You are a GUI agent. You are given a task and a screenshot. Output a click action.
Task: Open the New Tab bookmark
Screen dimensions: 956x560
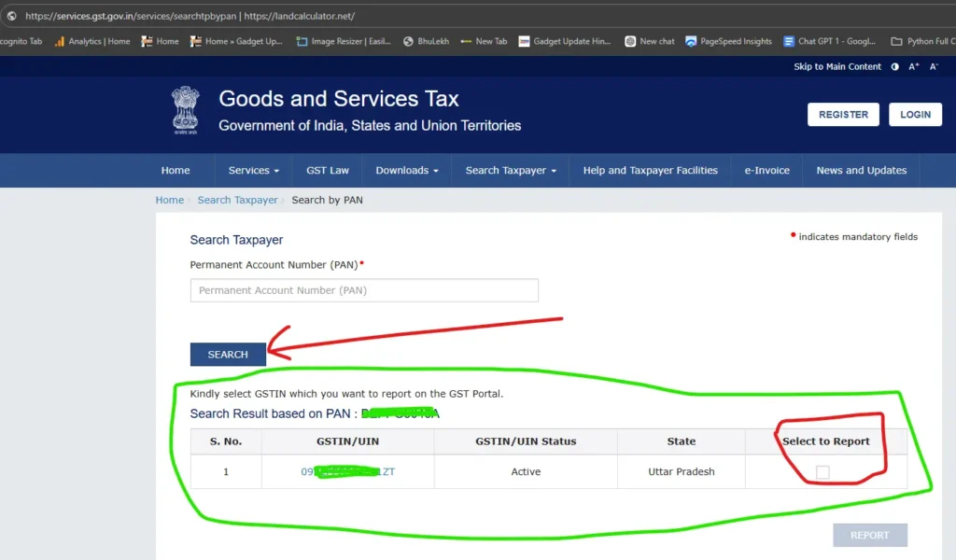[484, 41]
